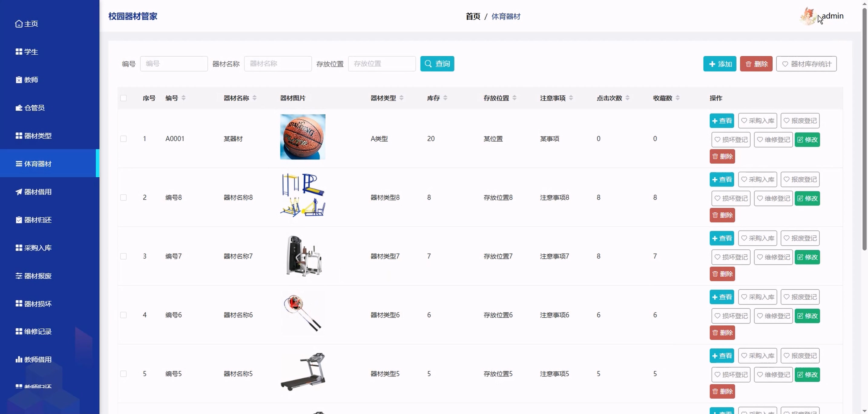Open the 器材类型 sidebar menu
This screenshot has width=868, height=414.
(38, 136)
